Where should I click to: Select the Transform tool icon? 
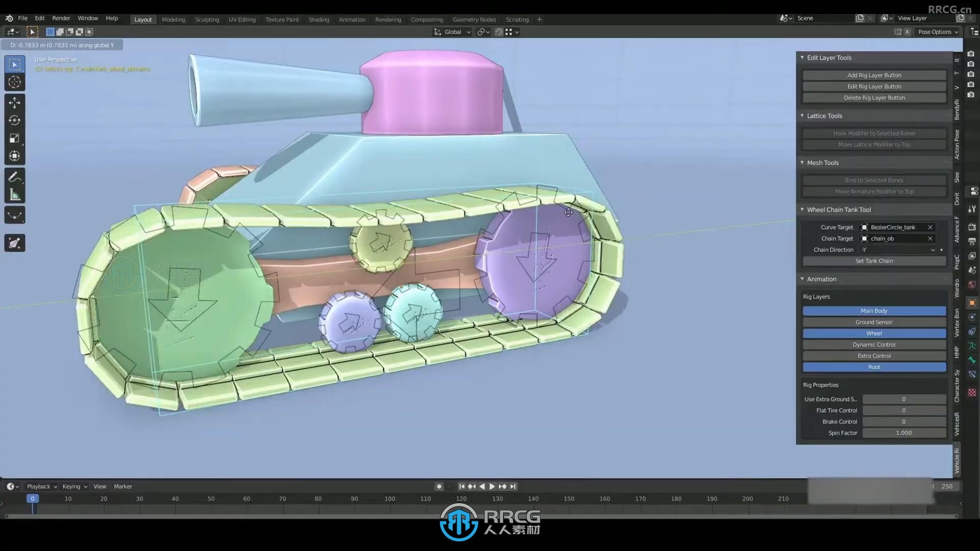tap(15, 156)
